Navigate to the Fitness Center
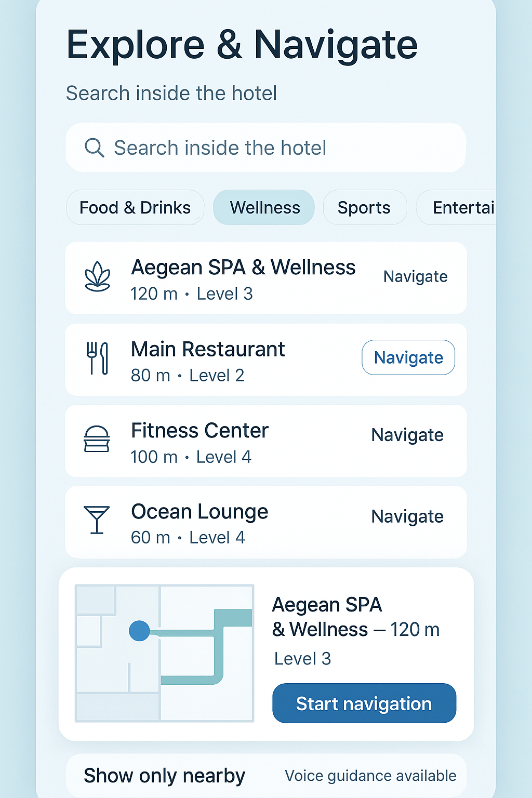 tap(407, 435)
